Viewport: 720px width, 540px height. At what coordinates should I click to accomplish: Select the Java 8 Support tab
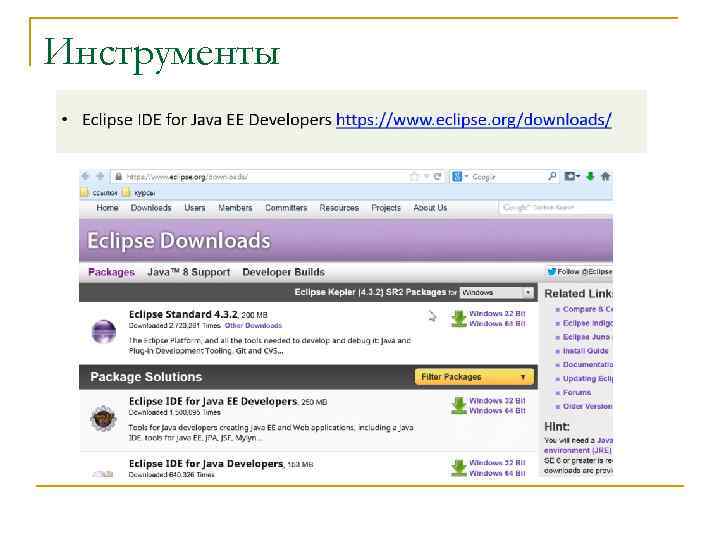189,272
